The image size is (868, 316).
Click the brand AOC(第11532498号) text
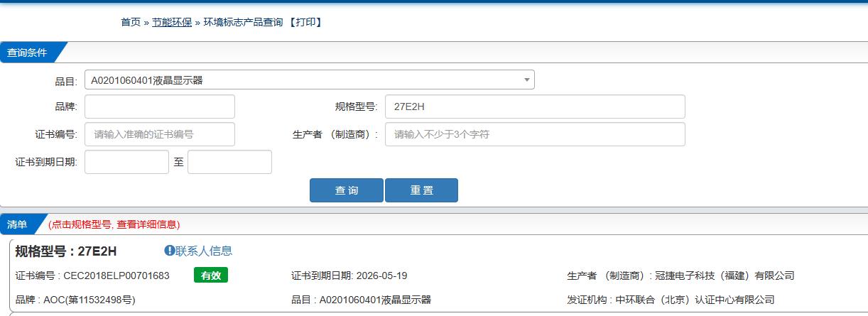(89, 300)
